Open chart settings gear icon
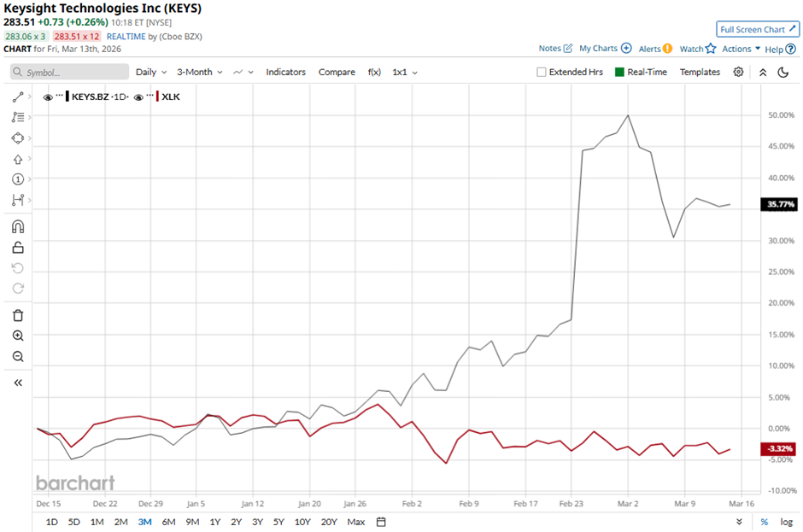The width and height of the screenshot is (803, 532). pos(738,72)
